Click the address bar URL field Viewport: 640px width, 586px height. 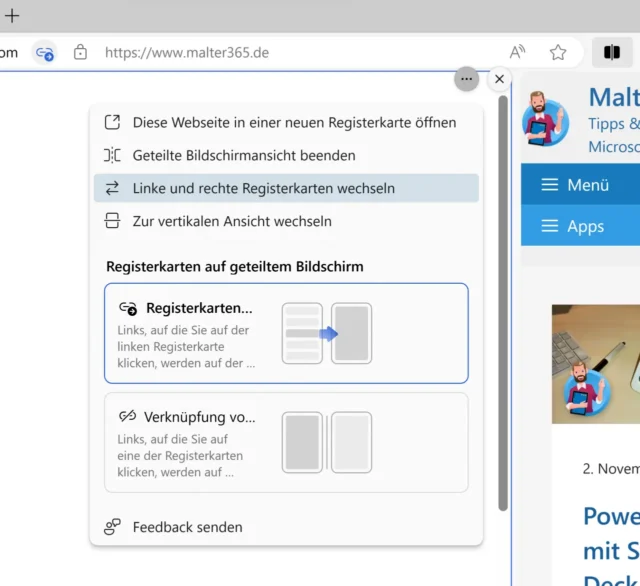coord(290,52)
